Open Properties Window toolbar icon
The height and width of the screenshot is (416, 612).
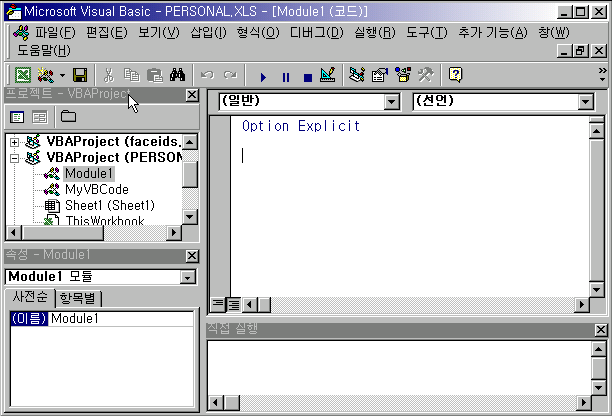tap(380, 75)
